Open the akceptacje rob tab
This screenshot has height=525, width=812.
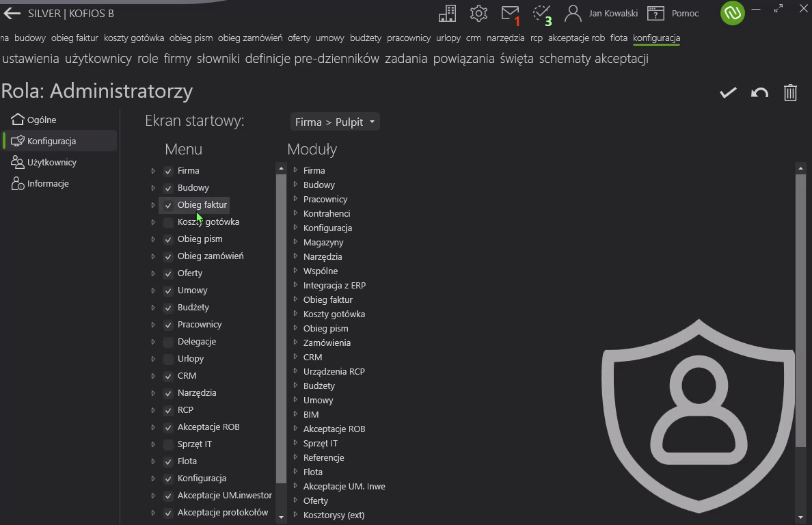click(576, 38)
